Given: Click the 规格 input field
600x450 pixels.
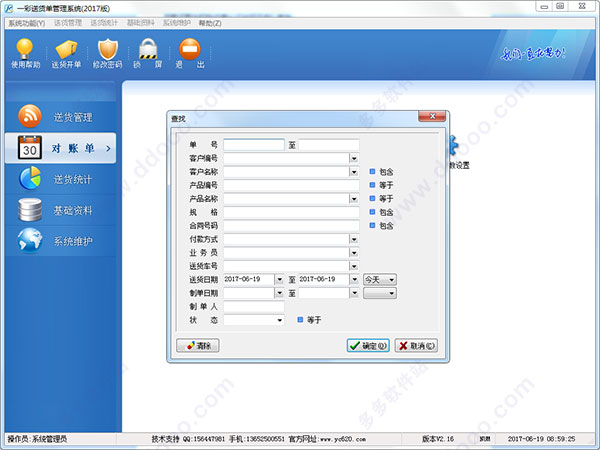Looking at the screenshot, I should tap(291, 212).
